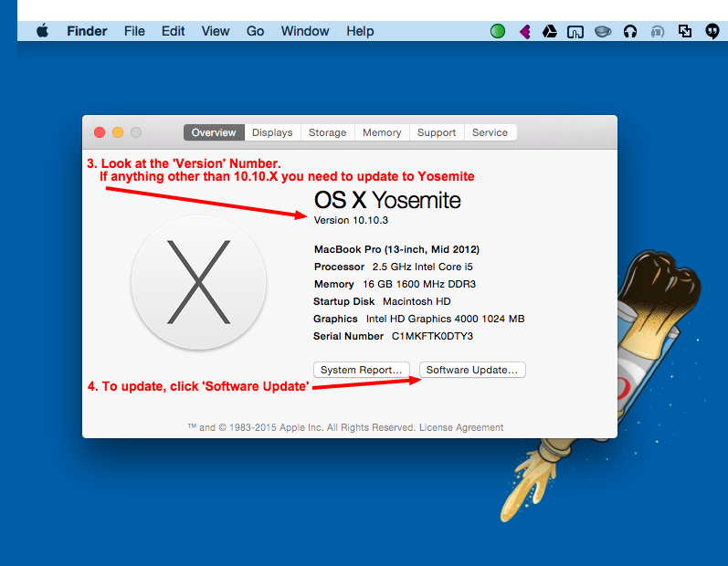728x566 pixels.
Task: Click the System Report button
Action: 361,370
